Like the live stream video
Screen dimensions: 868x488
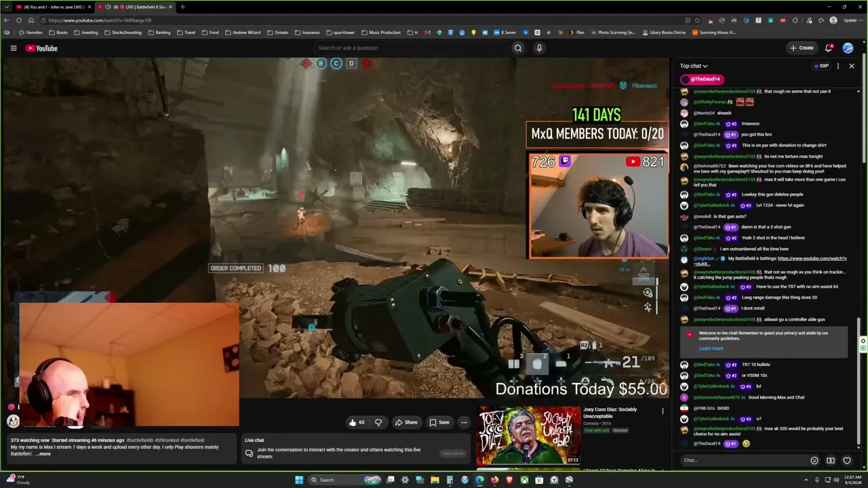(357, 422)
